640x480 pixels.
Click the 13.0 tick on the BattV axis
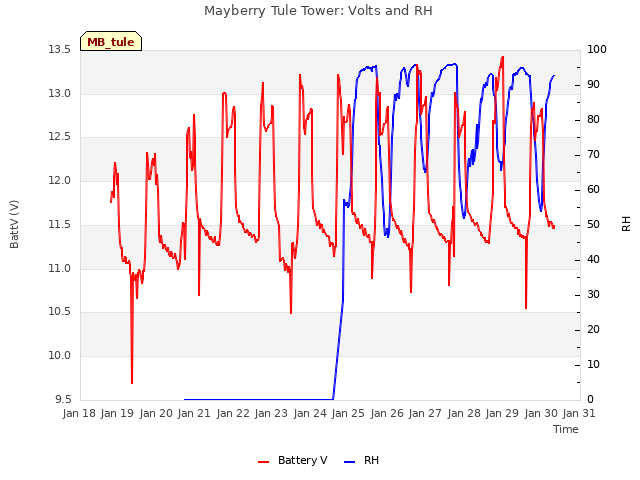pyautogui.click(x=60, y=93)
